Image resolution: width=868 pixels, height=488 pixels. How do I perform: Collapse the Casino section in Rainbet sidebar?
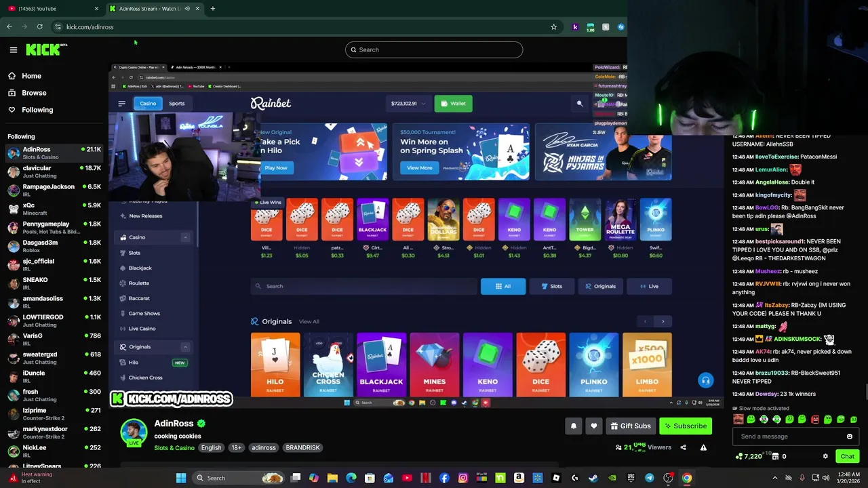[x=185, y=237]
